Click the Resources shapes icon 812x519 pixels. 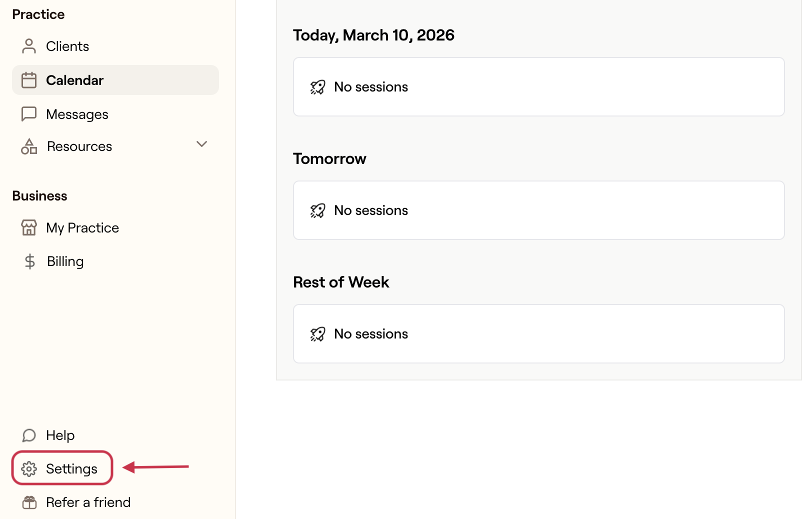coord(29,146)
